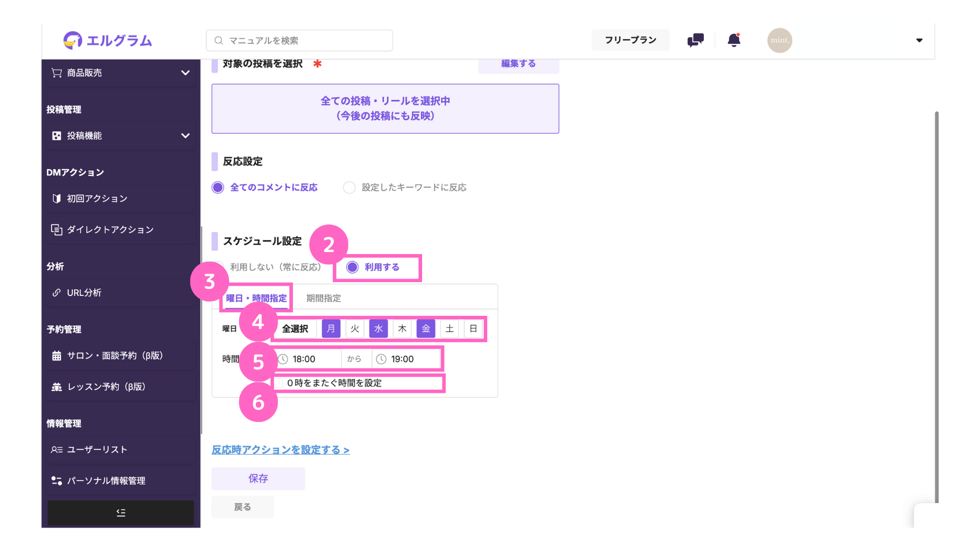Expand the 投稿機能 menu chevron

click(185, 136)
